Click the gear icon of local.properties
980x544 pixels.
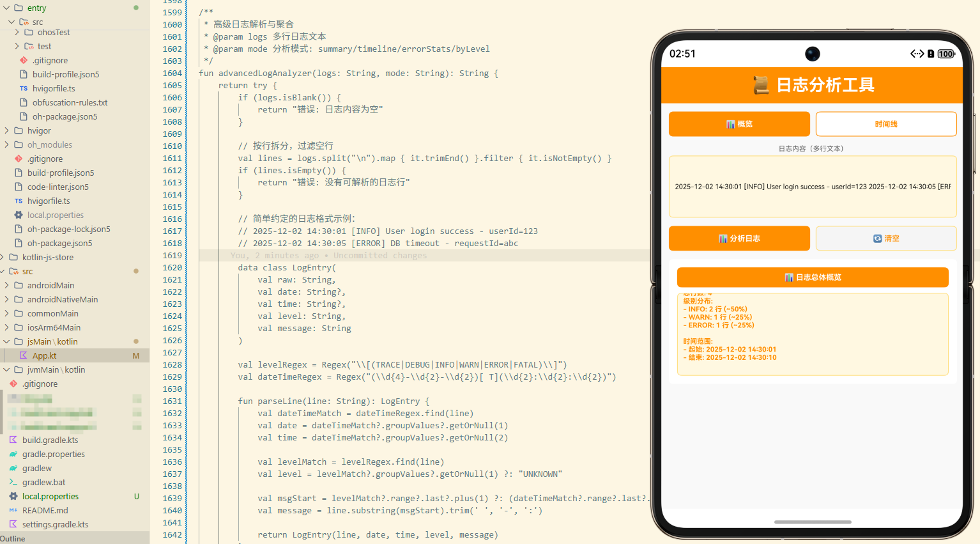pos(19,215)
